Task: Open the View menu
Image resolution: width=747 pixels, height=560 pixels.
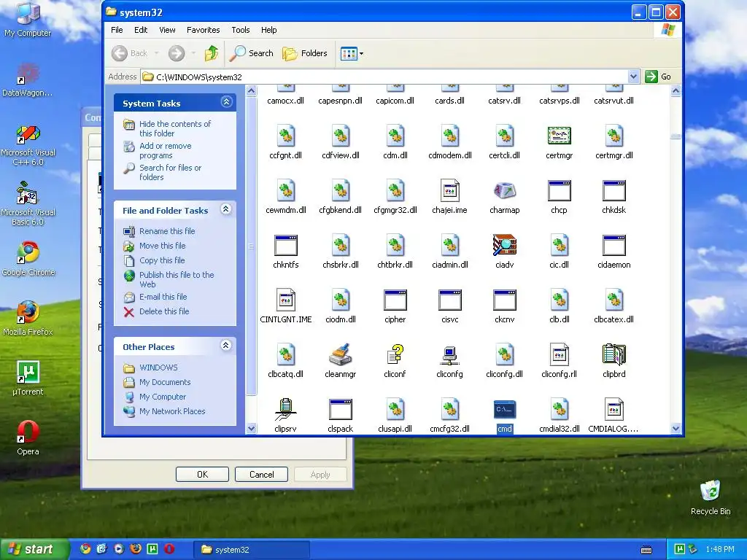Action: pyautogui.click(x=167, y=30)
